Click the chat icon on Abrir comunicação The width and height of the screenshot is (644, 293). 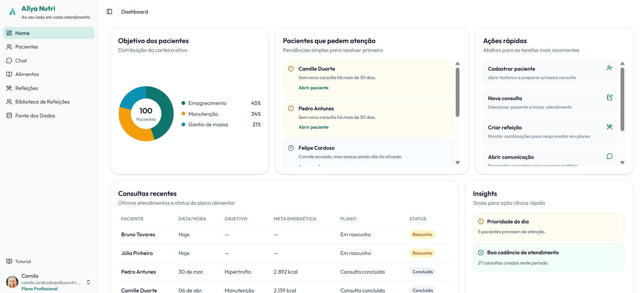point(610,156)
